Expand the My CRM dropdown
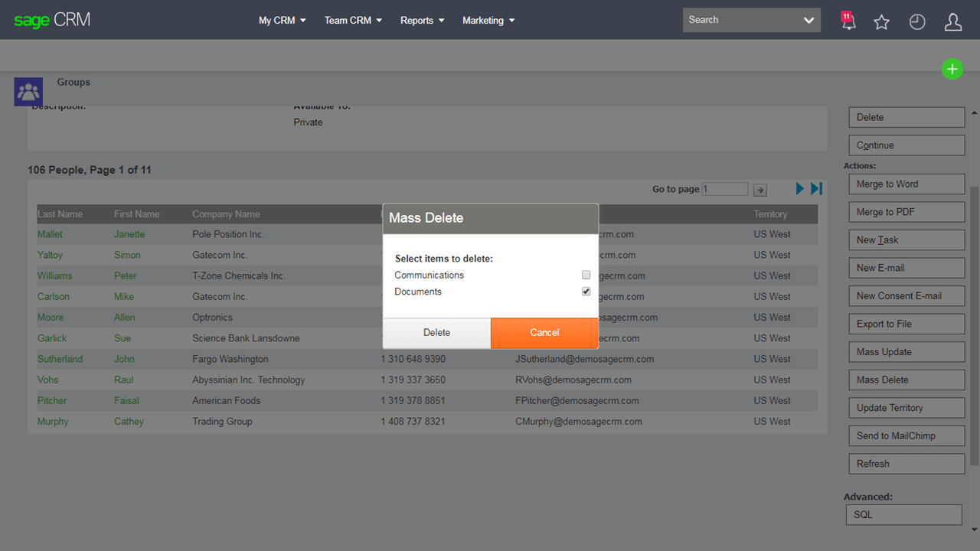 pyautogui.click(x=282, y=21)
